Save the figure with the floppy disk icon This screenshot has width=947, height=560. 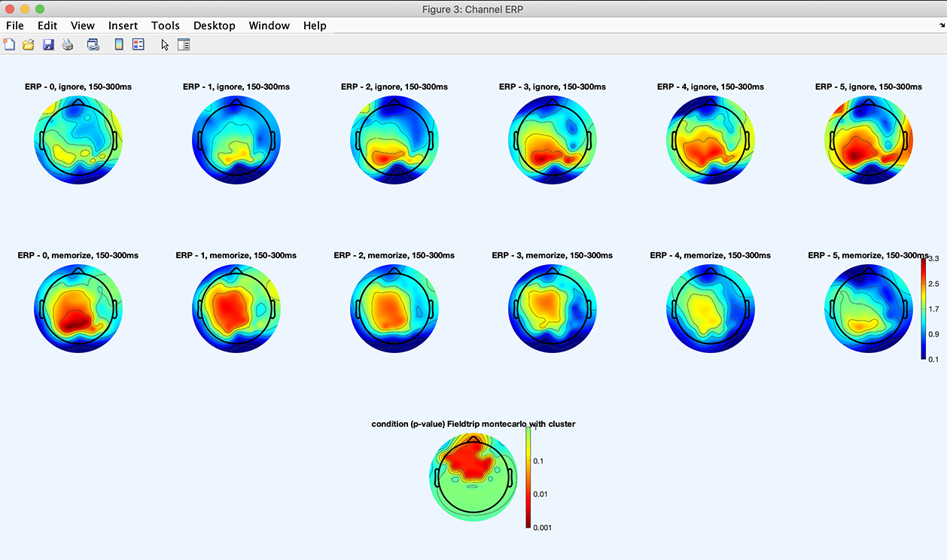48,44
